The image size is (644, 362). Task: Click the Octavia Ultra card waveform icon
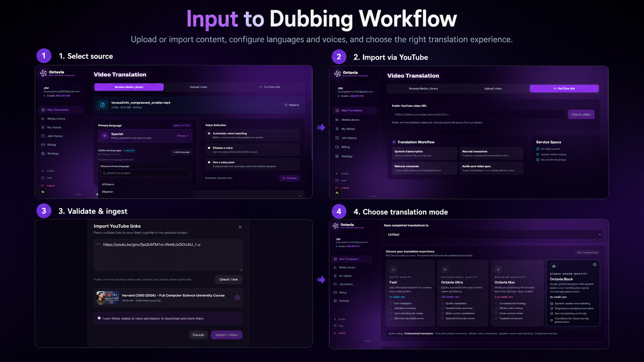click(445, 270)
